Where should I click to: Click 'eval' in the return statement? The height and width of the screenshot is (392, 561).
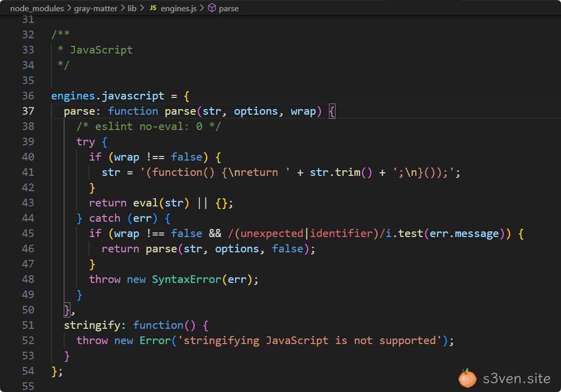(146, 203)
